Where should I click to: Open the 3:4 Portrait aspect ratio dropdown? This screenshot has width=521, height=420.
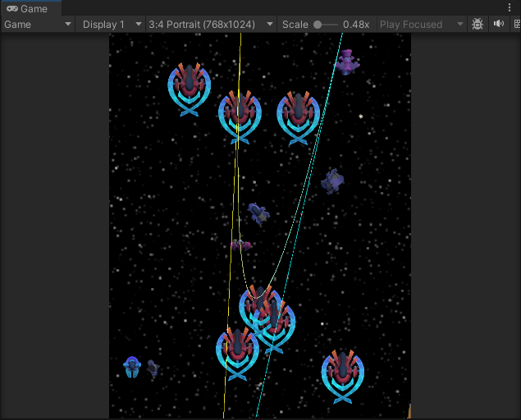tap(211, 25)
